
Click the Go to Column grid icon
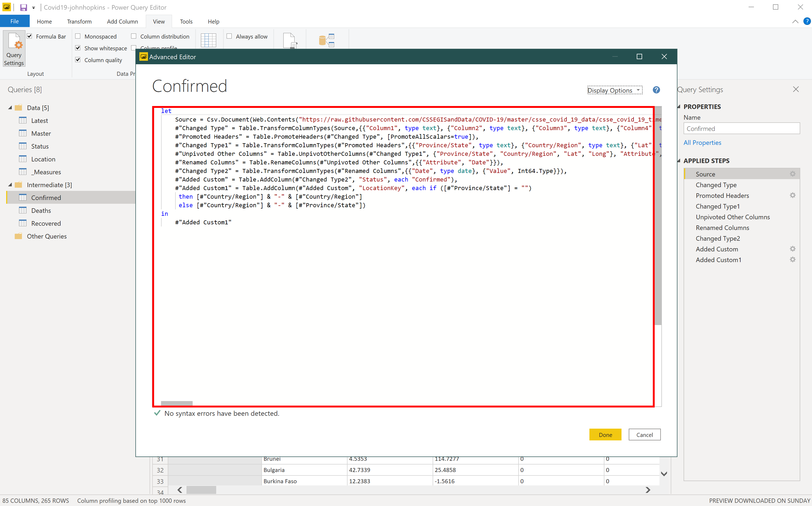pos(208,40)
